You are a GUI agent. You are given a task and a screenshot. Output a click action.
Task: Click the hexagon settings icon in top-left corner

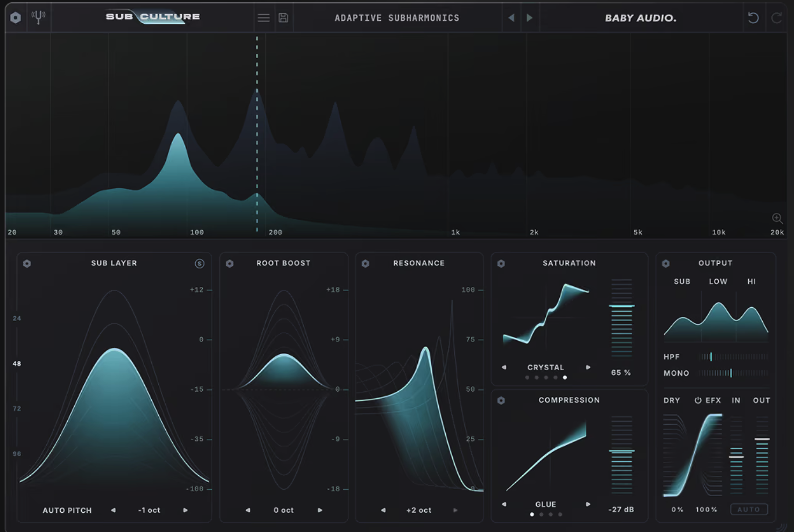(16, 17)
